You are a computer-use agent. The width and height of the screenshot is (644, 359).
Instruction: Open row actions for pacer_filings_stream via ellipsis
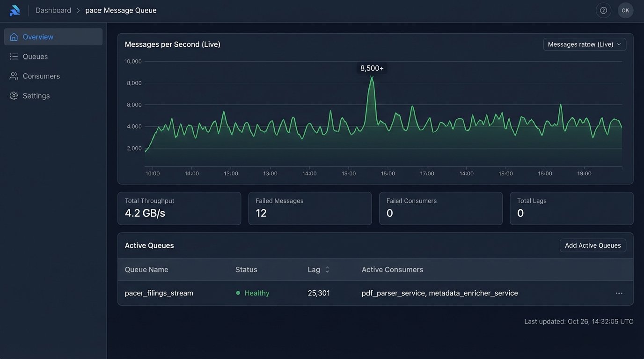click(619, 293)
